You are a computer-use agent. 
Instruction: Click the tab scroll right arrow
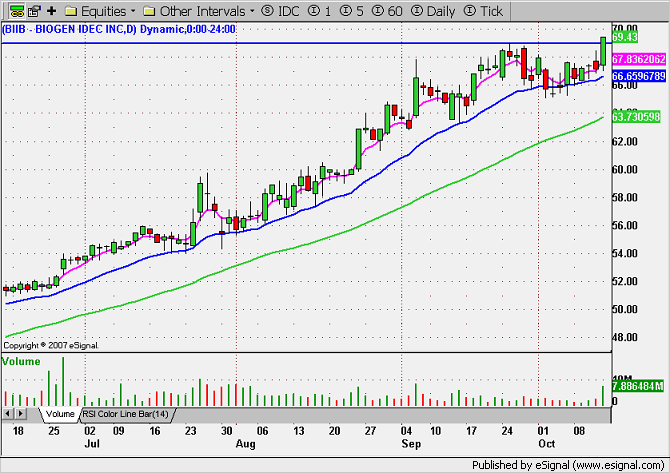(21, 414)
